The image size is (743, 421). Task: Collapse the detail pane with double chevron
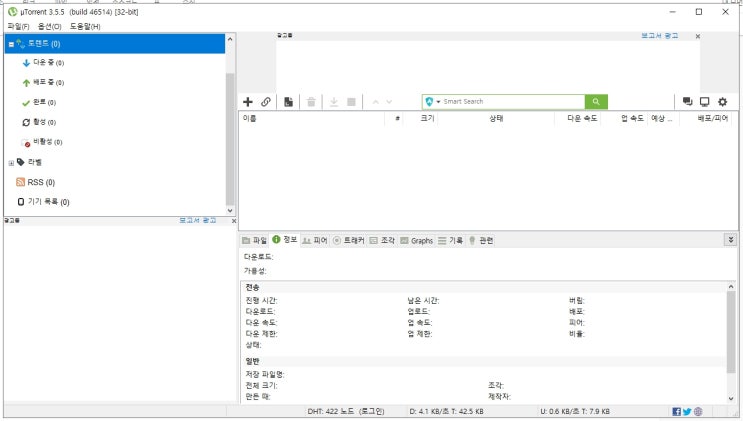[731, 240]
